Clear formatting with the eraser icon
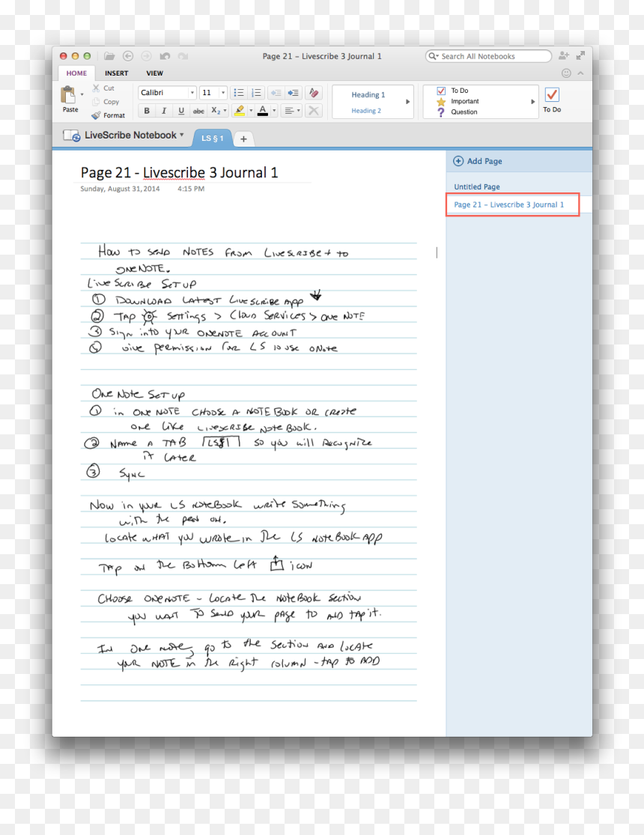644x835 pixels. pyautogui.click(x=314, y=93)
